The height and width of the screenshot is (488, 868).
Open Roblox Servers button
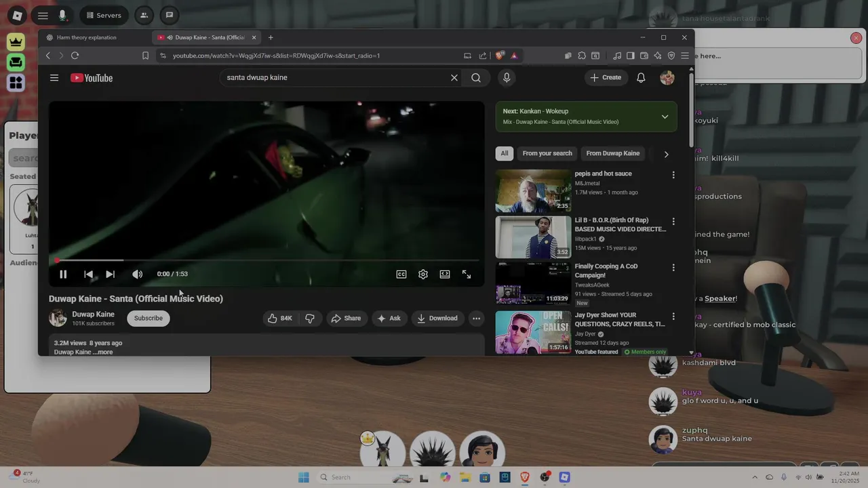pyautogui.click(x=104, y=15)
